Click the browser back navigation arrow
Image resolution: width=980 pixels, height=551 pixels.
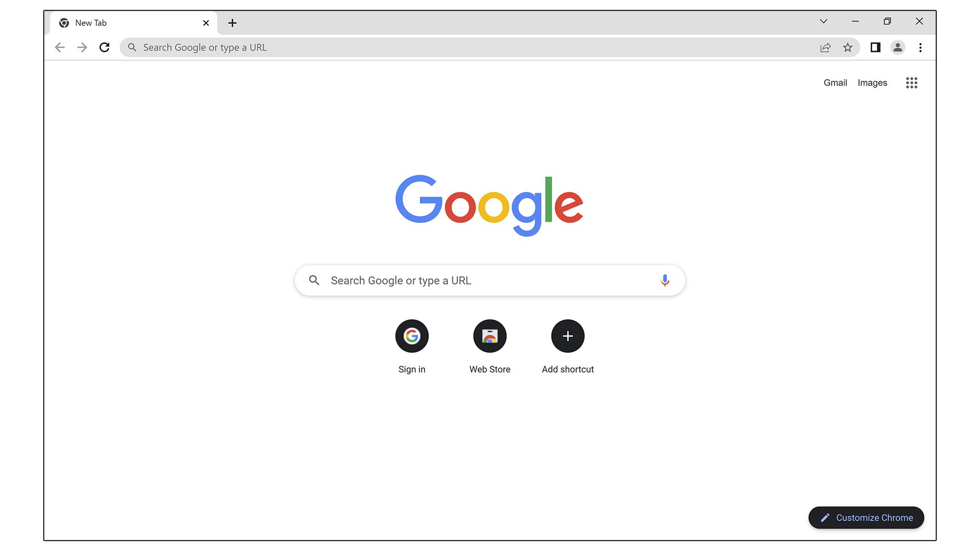60,47
